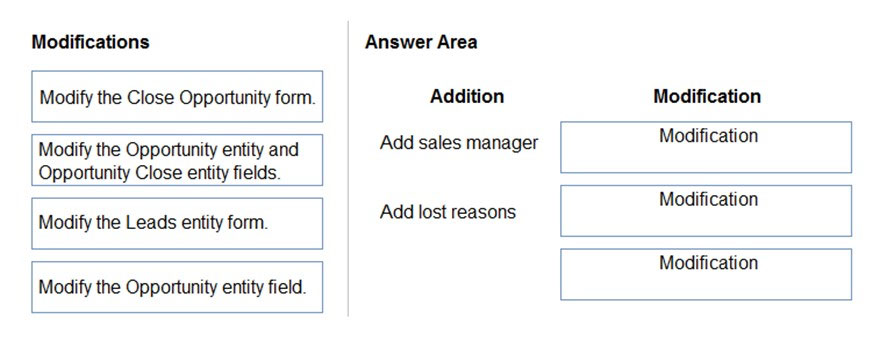The image size is (887, 364).
Task: Pick the Opportunity Close entity fields option
Action: click(x=177, y=160)
